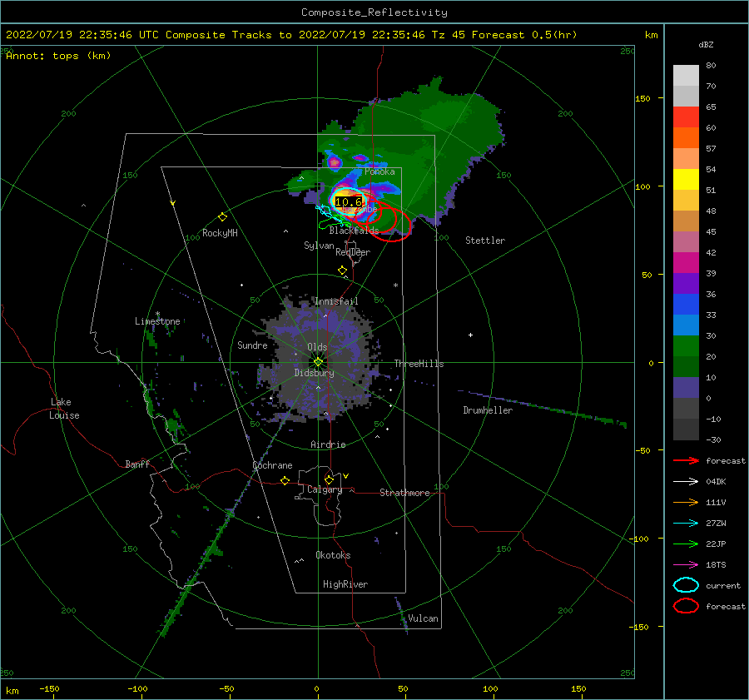
Task: Click the RockyMH label
Action: click(220, 233)
